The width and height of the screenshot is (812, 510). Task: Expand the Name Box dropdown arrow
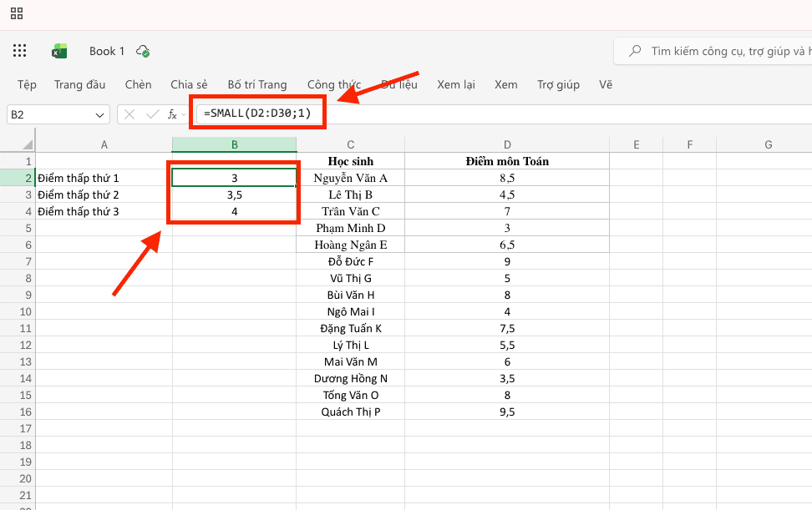click(x=99, y=115)
